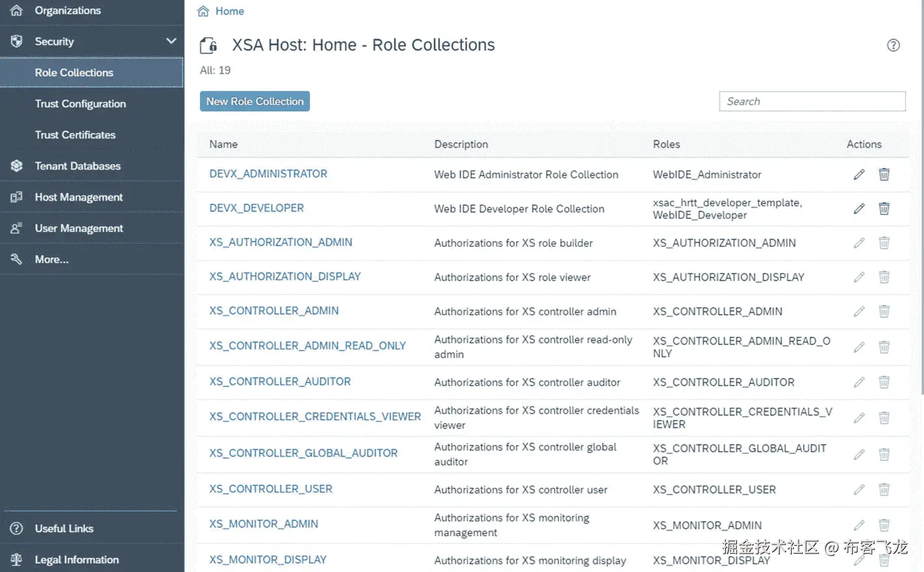Delete DEVX_DEVELOPER with trash icon
This screenshot has height=572, width=924.
click(884, 208)
